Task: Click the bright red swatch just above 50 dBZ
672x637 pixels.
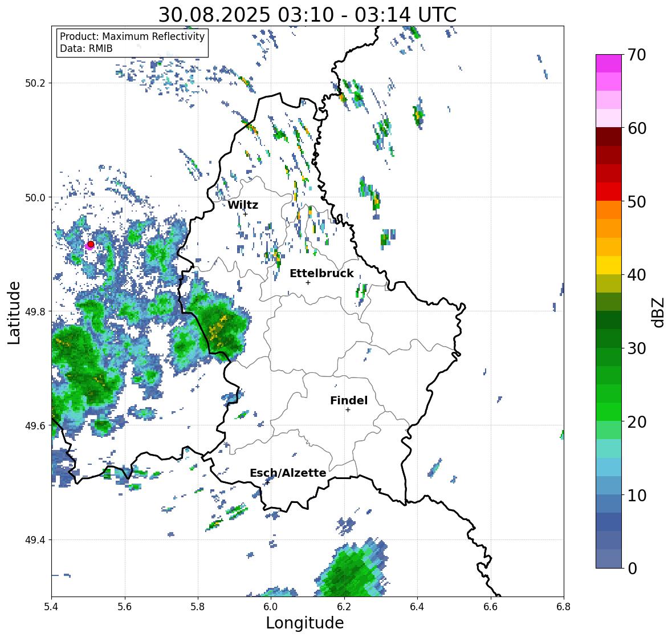Action: [x=609, y=192]
